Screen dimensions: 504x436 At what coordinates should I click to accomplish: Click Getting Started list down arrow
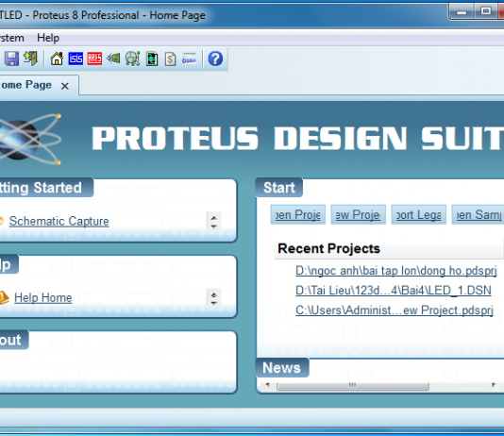(x=213, y=226)
